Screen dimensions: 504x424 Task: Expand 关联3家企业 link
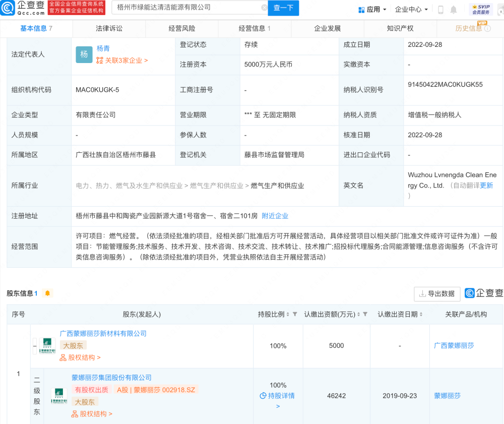pyautogui.click(x=122, y=60)
